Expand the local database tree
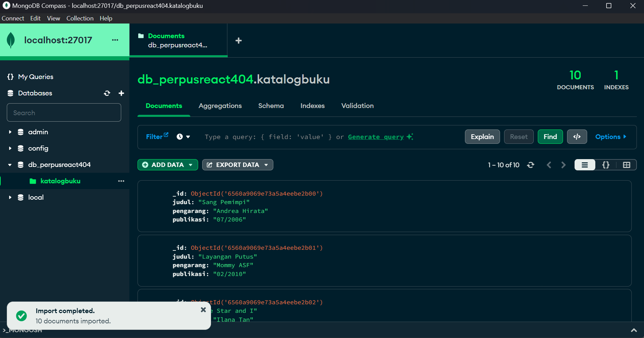The width and height of the screenshot is (644, 338). point(10,197)
